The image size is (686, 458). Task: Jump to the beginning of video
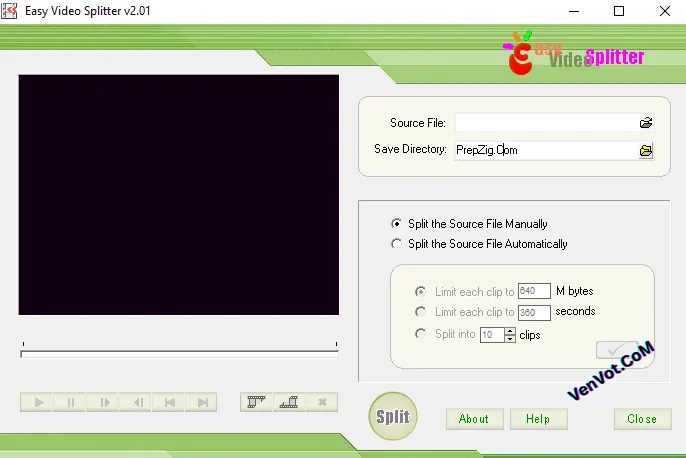168,402
